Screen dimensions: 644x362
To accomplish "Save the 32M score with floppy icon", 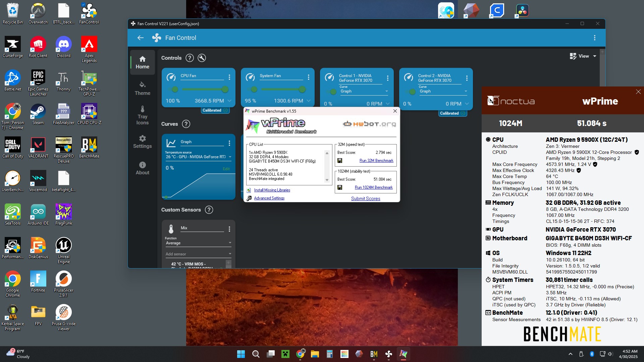I will [340, 161].
